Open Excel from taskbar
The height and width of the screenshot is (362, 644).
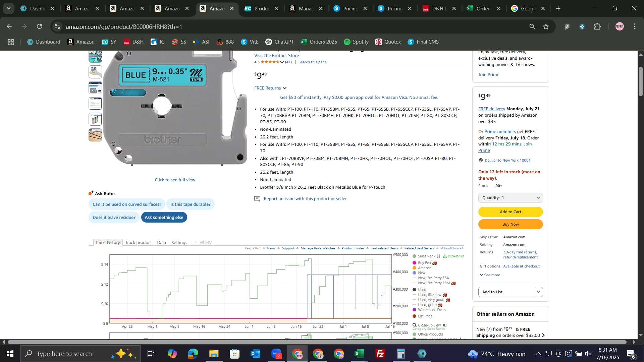pyautogui.click(x=360, y=354)
